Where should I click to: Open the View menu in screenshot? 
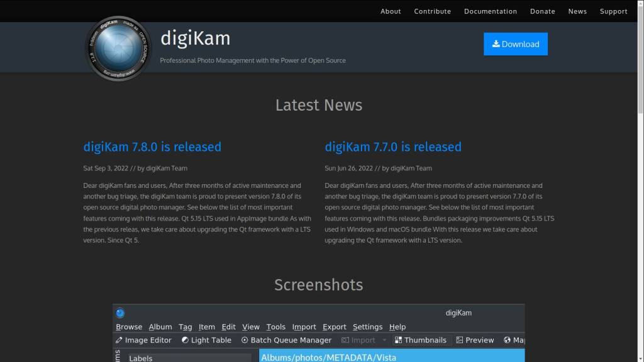251,327
